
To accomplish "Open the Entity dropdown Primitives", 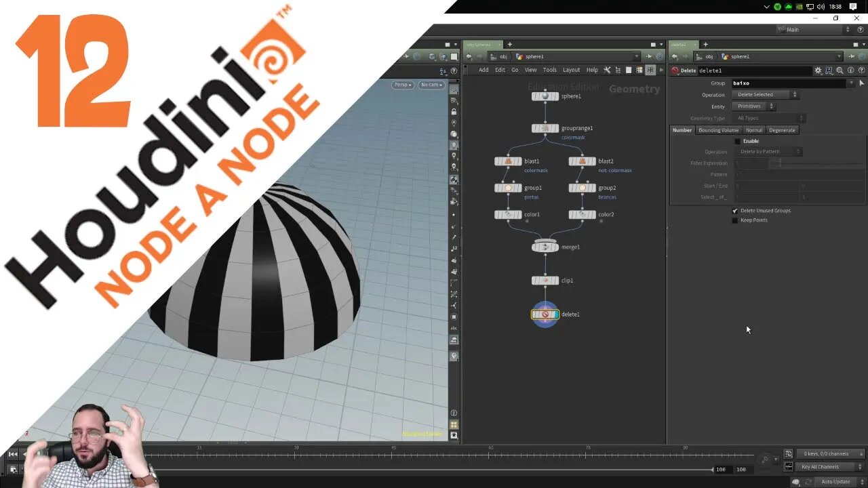I will 753,106.
